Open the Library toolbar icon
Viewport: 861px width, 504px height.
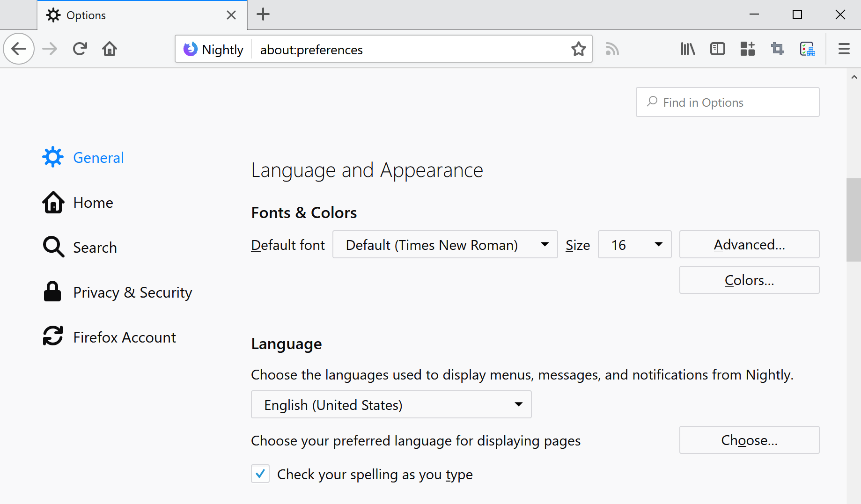(687, 49)
